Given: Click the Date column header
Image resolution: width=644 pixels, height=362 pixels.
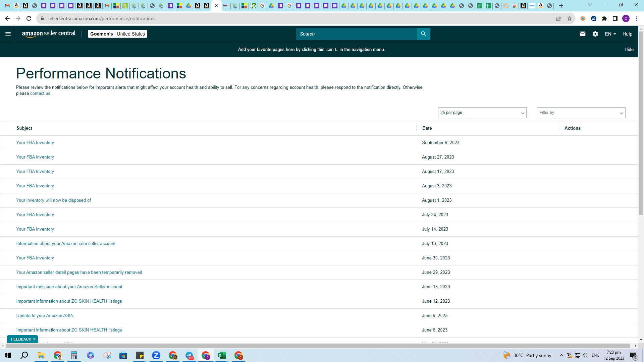Looking at the screenshot, I should [427, 128].
